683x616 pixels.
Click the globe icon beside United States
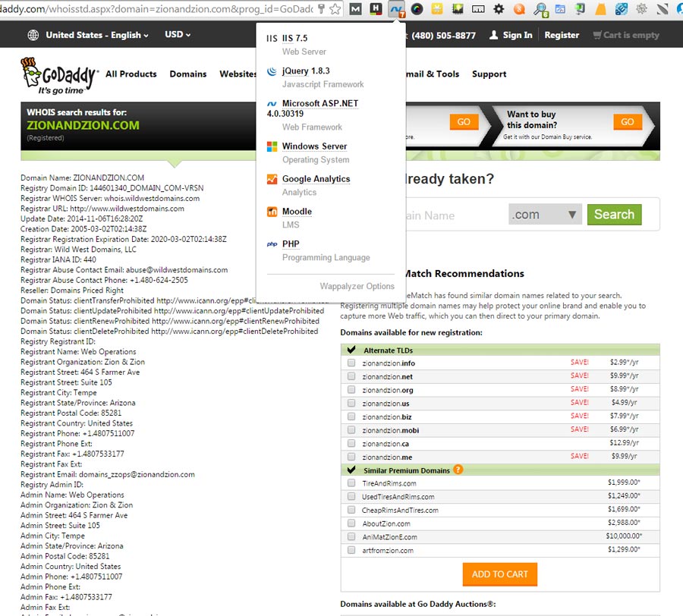coord(33,35)
